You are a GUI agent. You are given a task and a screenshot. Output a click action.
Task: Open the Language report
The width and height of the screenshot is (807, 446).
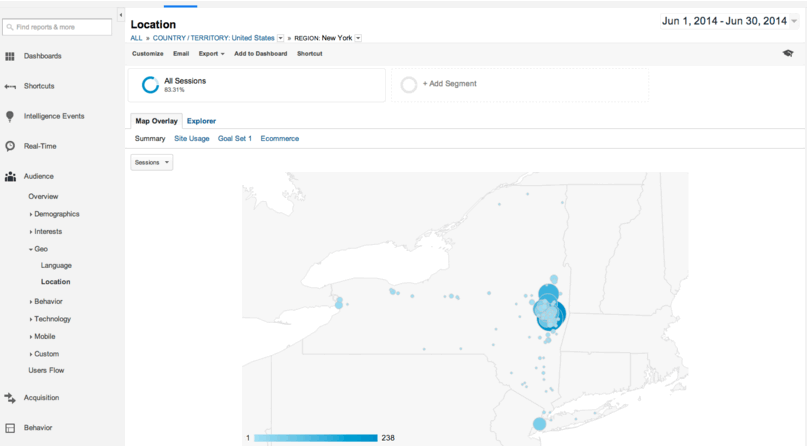pyautogui.click(x=56, y=265)
